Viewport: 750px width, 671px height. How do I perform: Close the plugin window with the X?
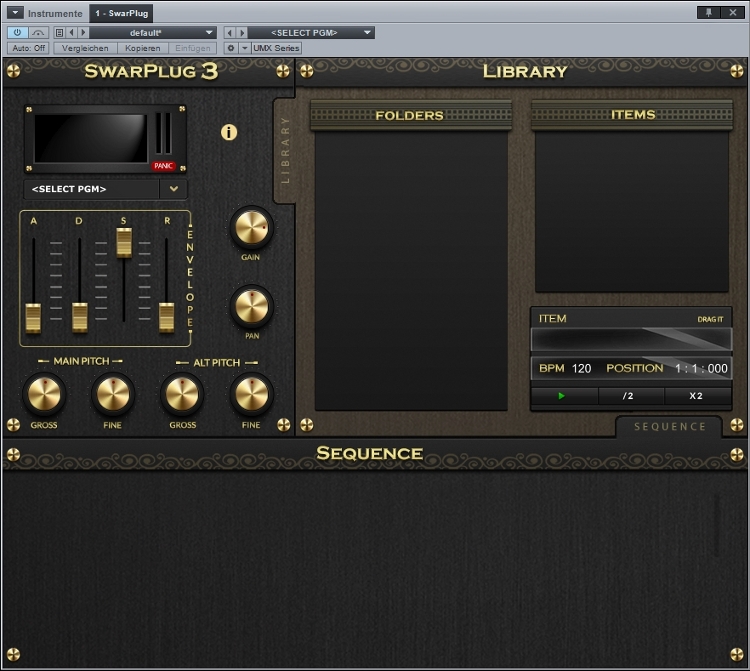732,13
